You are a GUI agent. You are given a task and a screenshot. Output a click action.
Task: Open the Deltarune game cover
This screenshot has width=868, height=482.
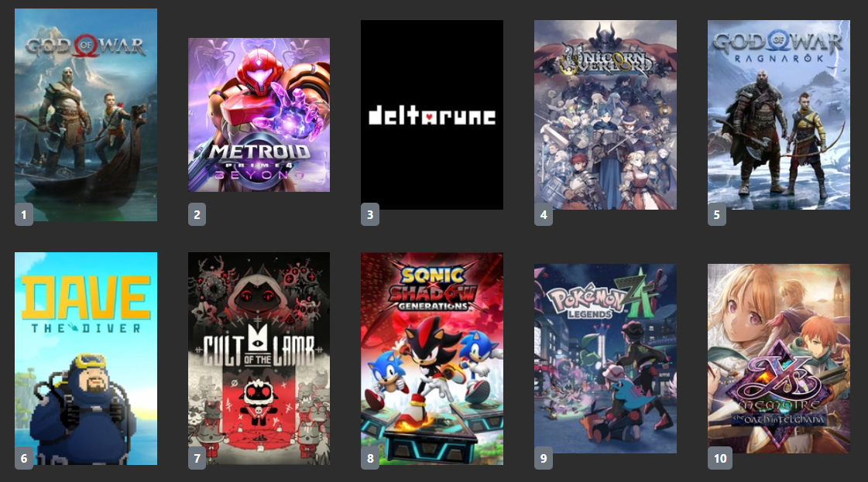point(432,115)
